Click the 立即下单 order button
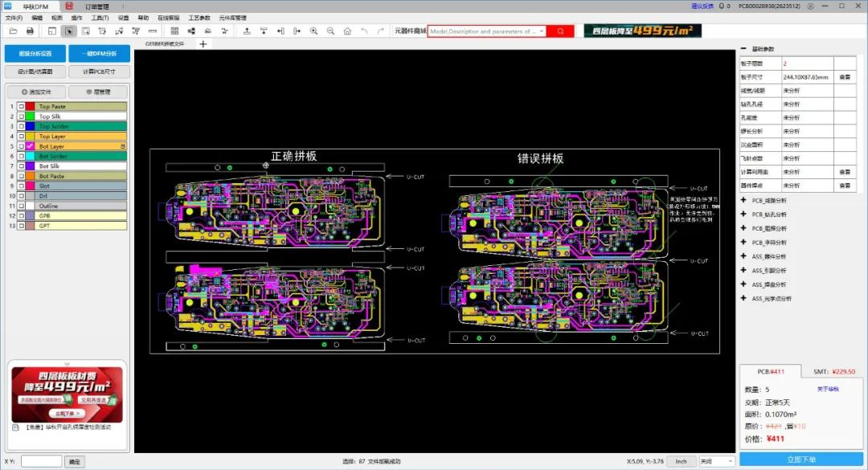The height and width of the screenshot is (470, 868). point(801,460)
